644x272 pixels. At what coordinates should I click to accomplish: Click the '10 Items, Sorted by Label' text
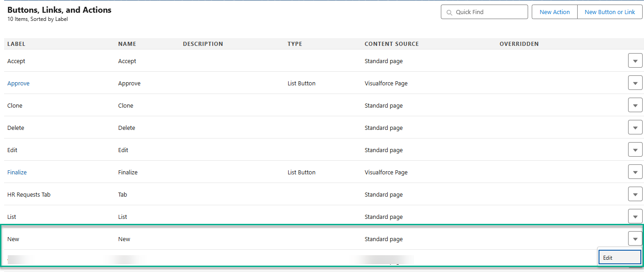(x=38, y=19)
